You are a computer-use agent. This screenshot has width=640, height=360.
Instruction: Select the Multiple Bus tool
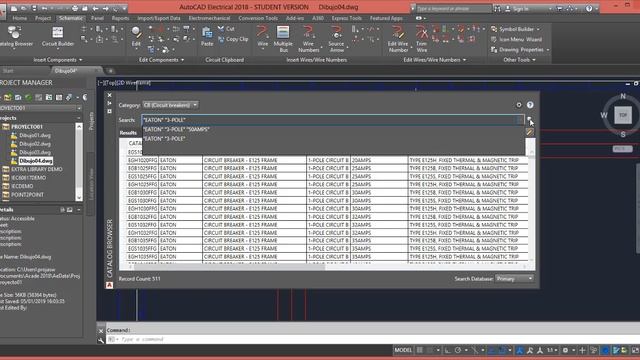283,39
